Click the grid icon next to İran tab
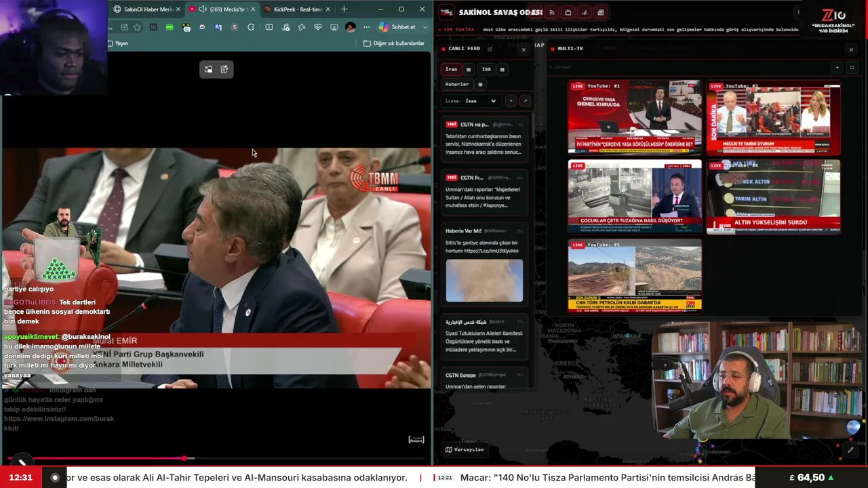Viewport: 868px width, 488px height. tap(468, 69)
